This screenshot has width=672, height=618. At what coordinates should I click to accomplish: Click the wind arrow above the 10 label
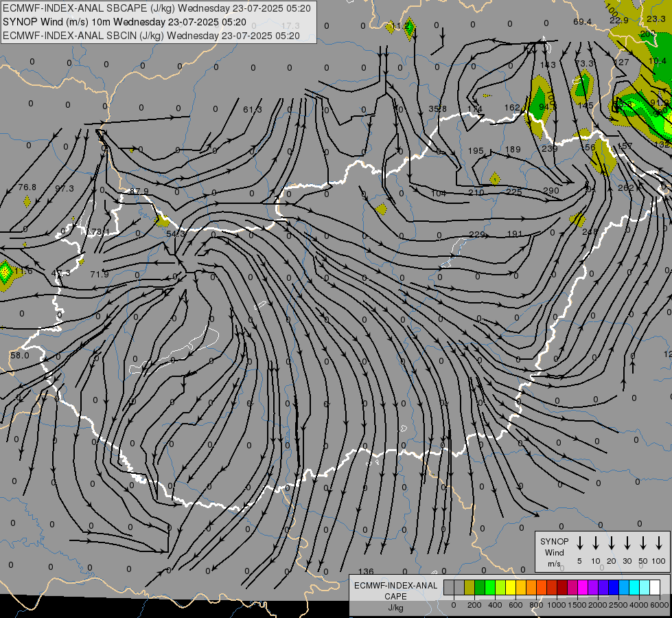click(x=595, y=543)
